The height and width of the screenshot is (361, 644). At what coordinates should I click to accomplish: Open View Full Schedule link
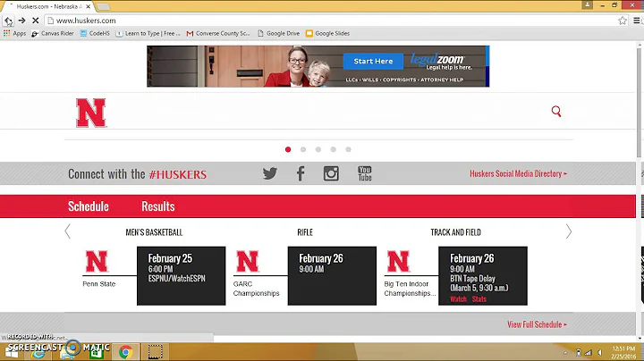tap(537, 324)
